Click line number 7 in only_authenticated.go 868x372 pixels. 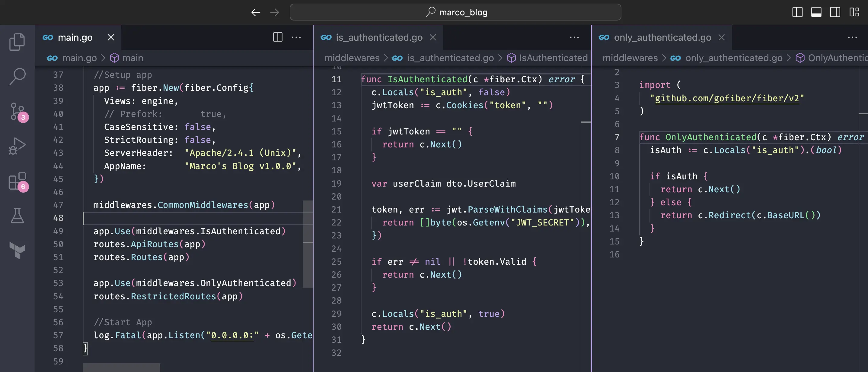click(x=617, y=137)
